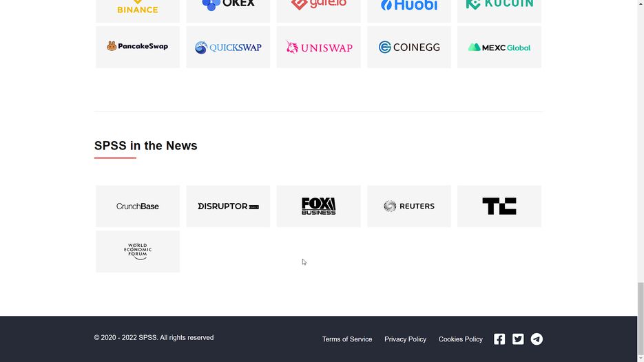Click the Binance logo tile
This screenshot has width=644, height=362.
(x=138, y=11)
